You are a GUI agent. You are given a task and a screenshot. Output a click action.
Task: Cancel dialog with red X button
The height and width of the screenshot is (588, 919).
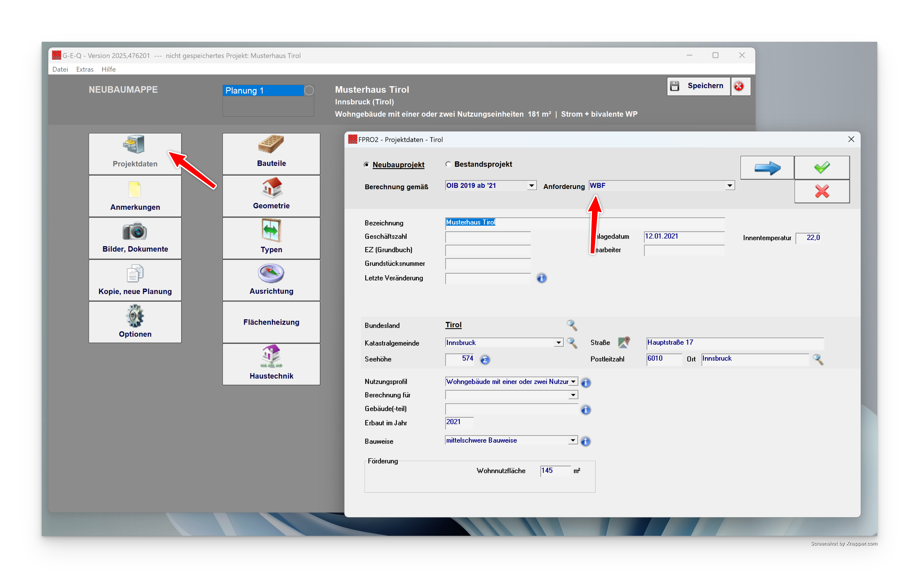pyautogui.click(x=822, y=191)
